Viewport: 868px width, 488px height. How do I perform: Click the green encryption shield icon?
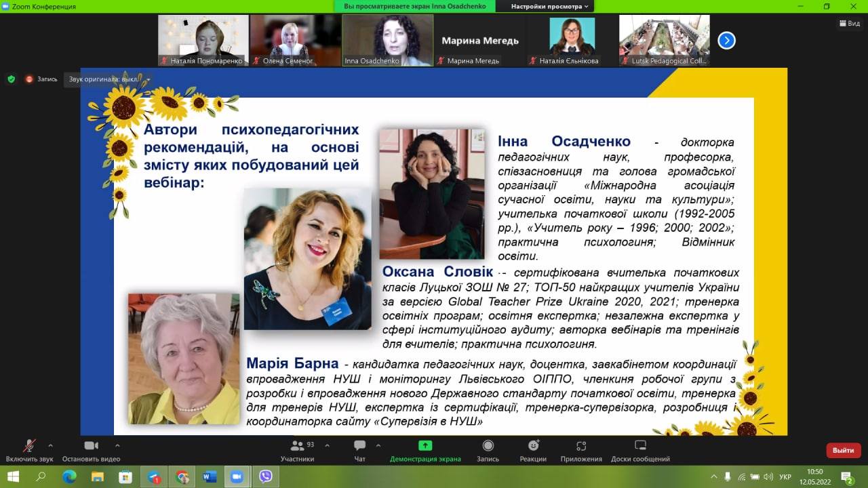click(x=11, y=79)
